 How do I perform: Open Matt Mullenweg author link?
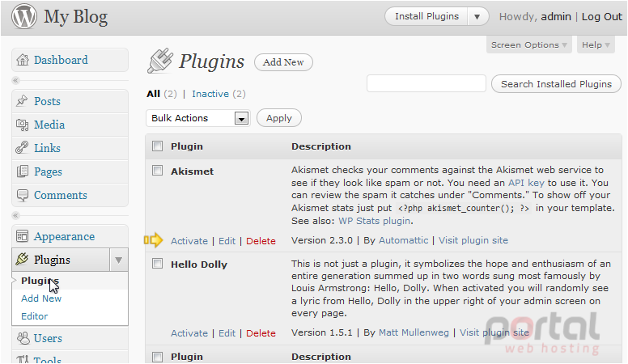pyautogui.click(x=414, y=332)
